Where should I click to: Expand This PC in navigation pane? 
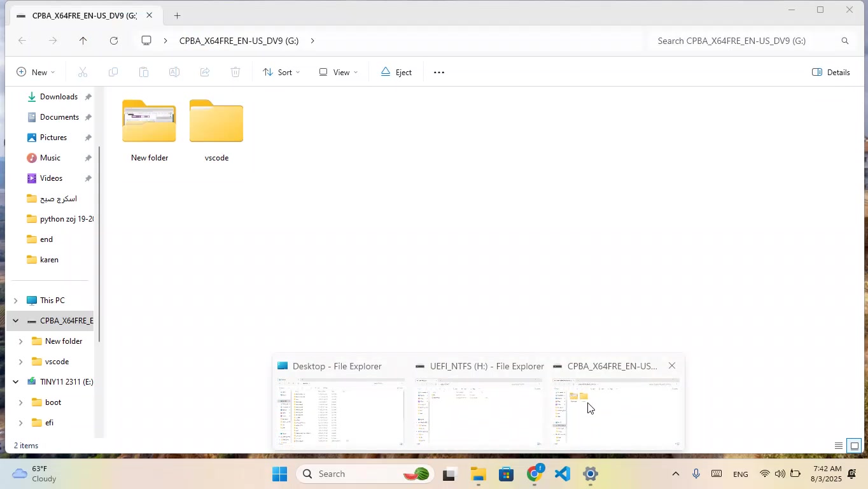coord(16,301)
